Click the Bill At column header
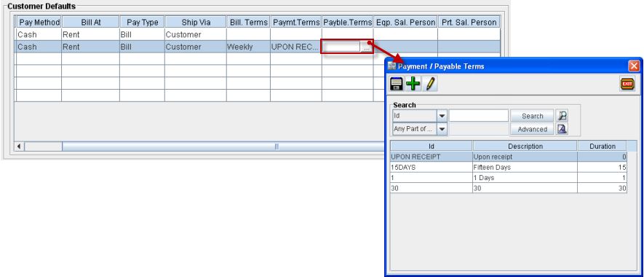 pos(91,22)
